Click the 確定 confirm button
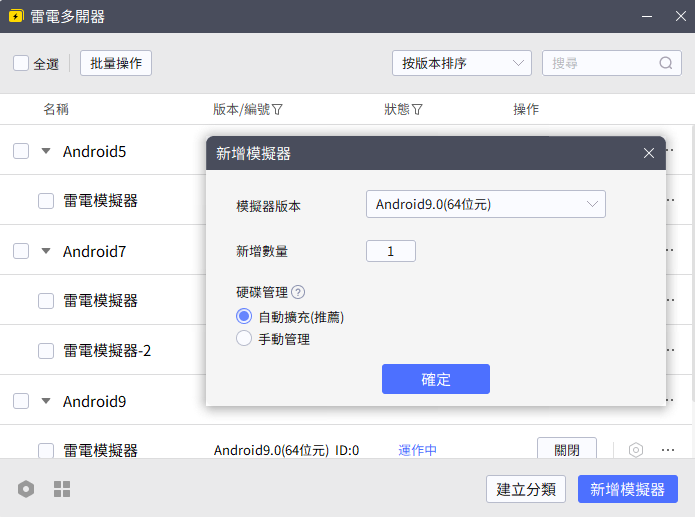 436,379
